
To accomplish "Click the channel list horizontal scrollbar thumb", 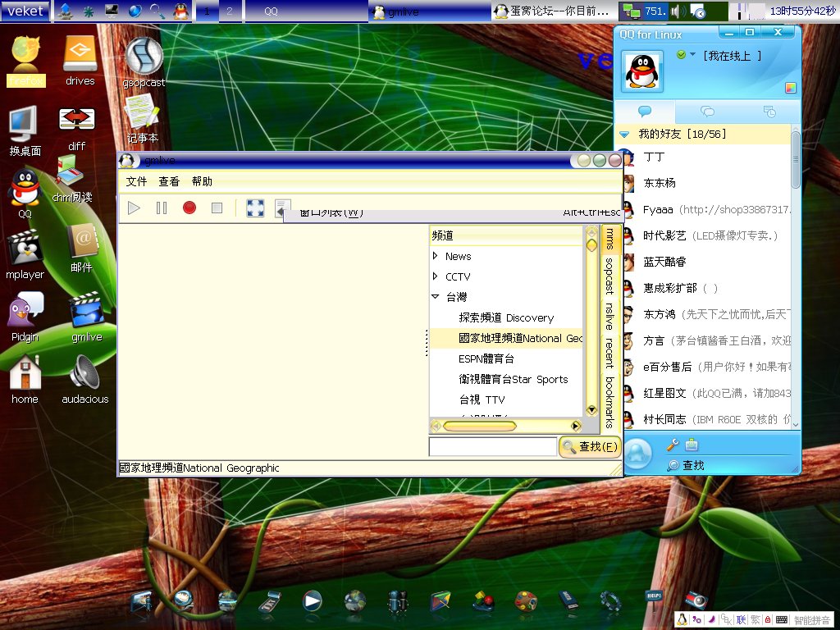I will 479,426.
